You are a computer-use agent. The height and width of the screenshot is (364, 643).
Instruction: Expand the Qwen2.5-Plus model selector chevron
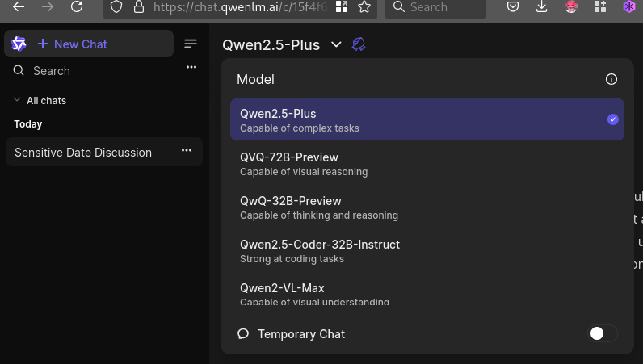pyautogui.click(x=337, y=44)
